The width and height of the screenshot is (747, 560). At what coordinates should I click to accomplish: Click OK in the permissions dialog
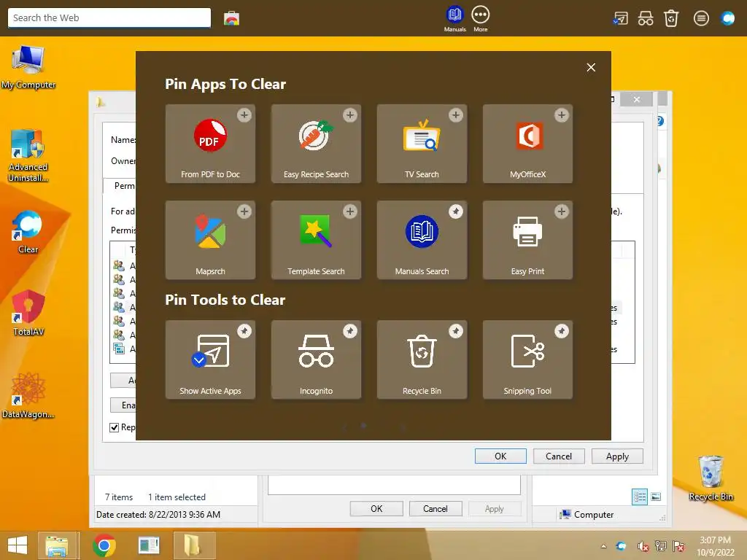pyautogui.click(x=500, y=456)
